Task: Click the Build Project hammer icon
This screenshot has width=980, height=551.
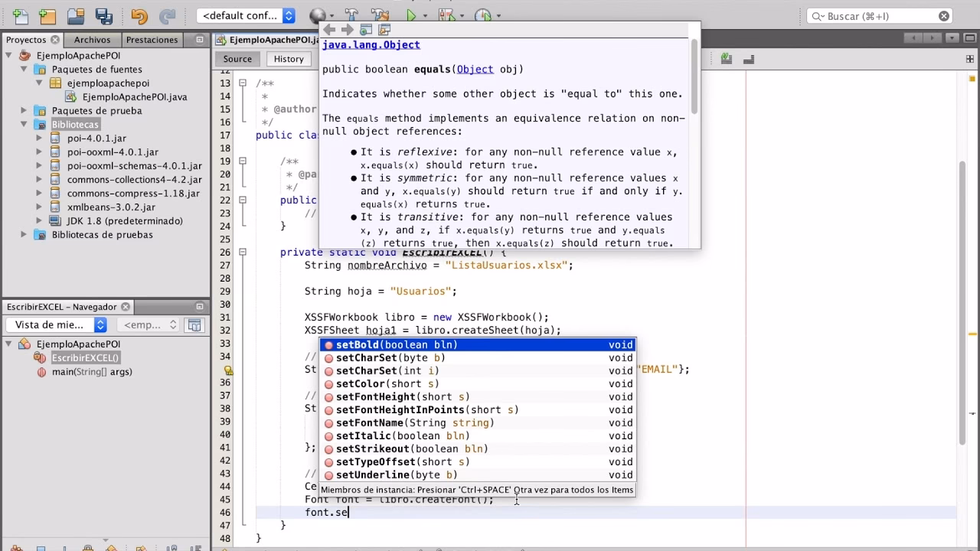Action: [x=351, y=15]
